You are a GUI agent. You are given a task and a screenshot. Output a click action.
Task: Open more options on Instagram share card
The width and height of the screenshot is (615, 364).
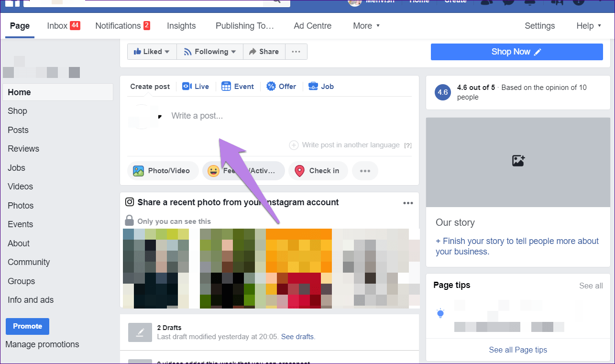coord(408,203)
